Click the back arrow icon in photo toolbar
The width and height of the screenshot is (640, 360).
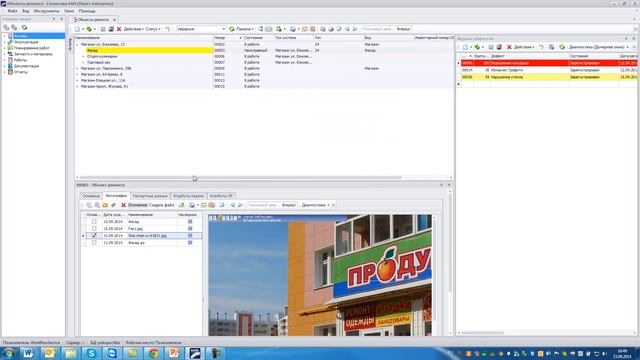pos(233,205)
